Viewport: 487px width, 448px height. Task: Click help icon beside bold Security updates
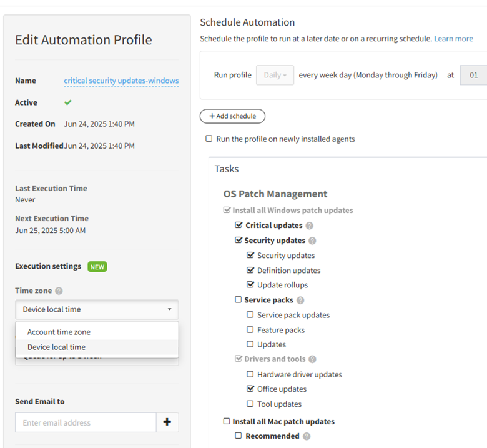[x=312, y=241]
